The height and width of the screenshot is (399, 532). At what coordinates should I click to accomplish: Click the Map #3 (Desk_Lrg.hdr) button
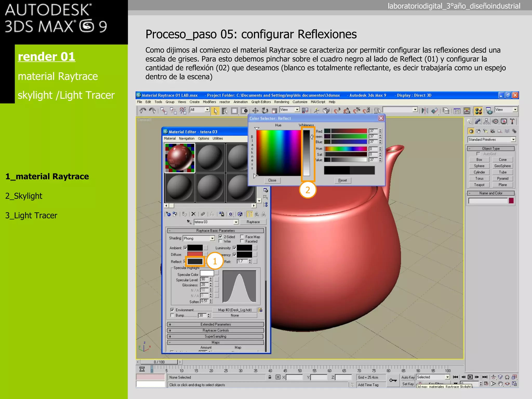(235, 310)
